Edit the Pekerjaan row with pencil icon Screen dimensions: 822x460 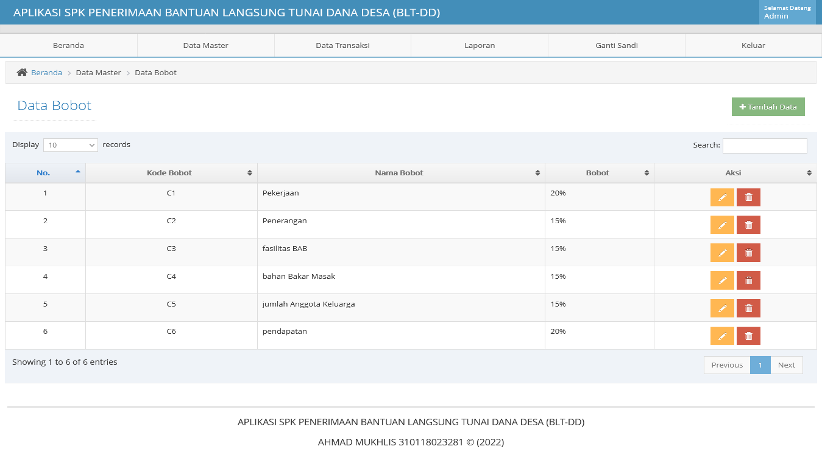click(x=722, y=197)
